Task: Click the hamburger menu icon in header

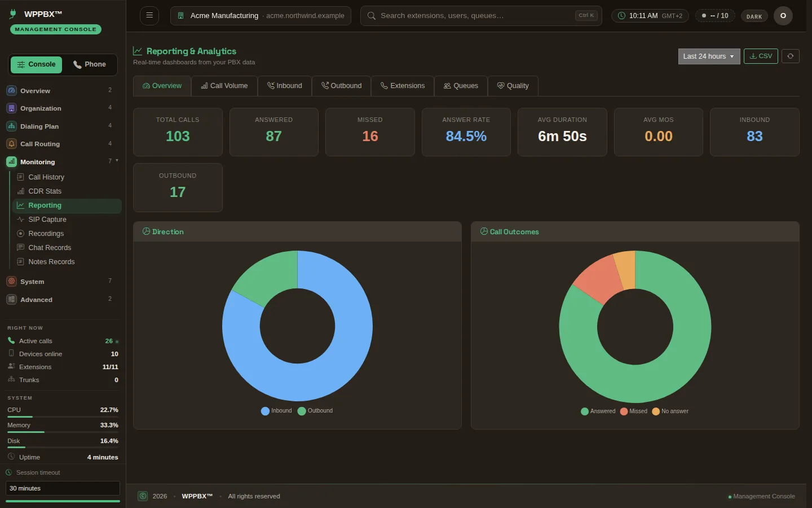Action: point(149,15)
